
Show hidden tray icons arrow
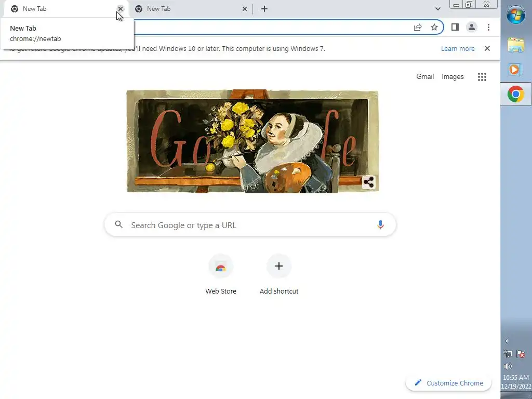507,341
